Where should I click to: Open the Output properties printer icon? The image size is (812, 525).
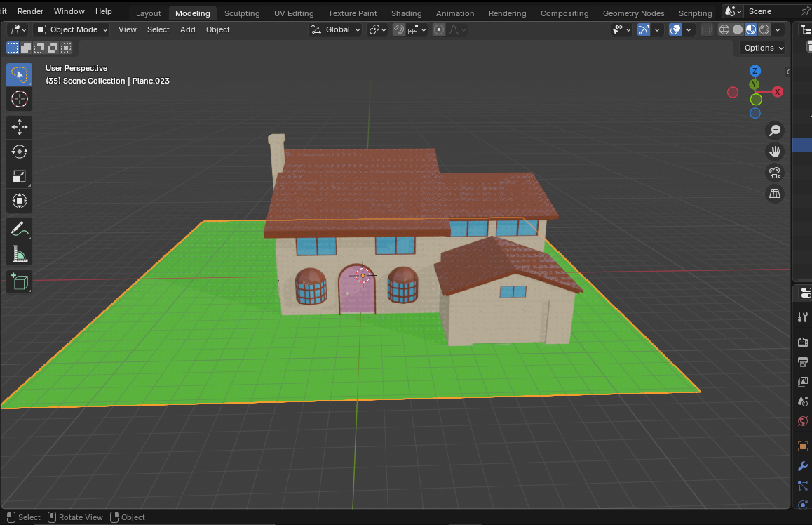pos(803,361)
